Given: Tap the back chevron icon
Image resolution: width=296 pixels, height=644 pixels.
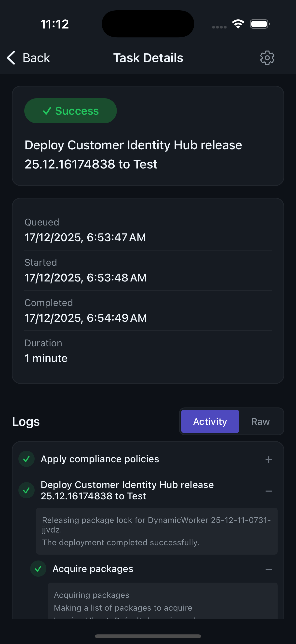Looking at the screenshot, I should (11, 58).
